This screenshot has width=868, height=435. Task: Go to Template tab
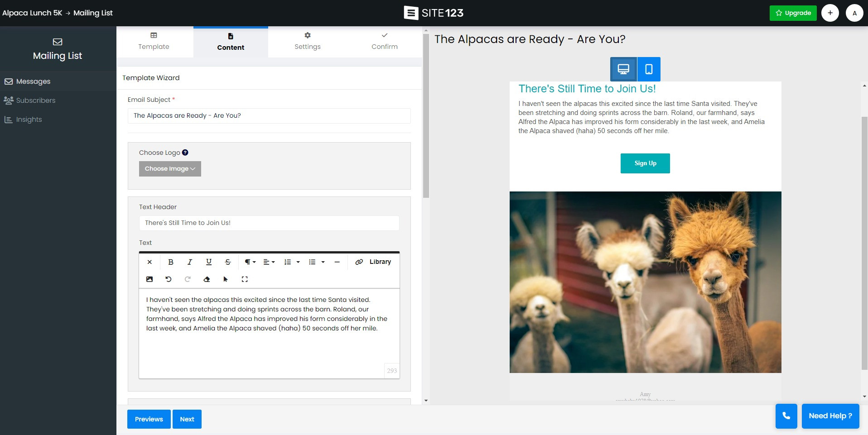(x=154, y=42)
